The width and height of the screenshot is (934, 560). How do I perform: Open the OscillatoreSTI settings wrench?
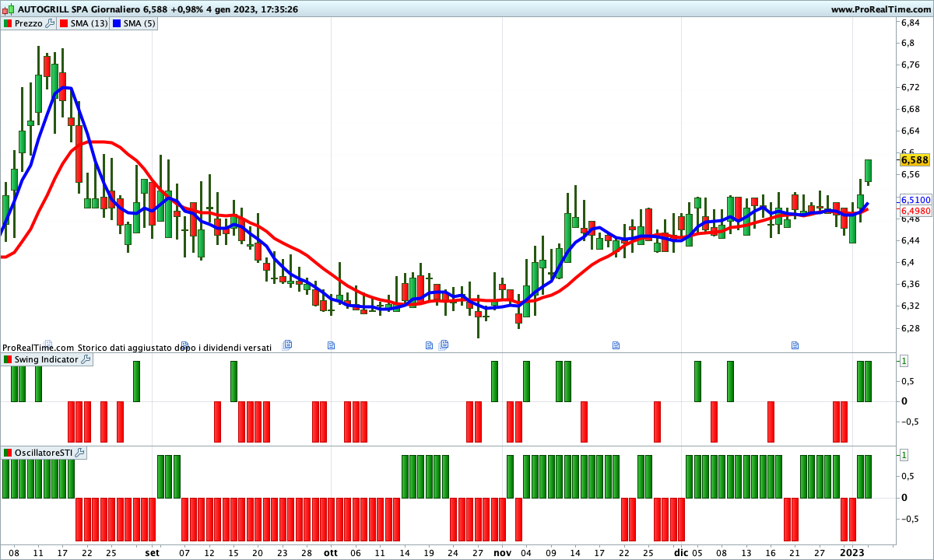[x=79, y=452]
